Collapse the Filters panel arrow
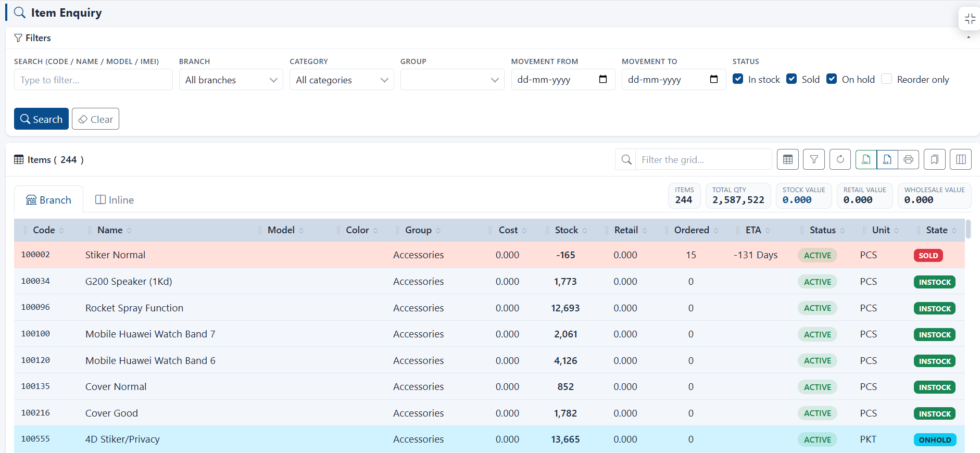This screenshot has height=453, width=980. coord(969,37)
